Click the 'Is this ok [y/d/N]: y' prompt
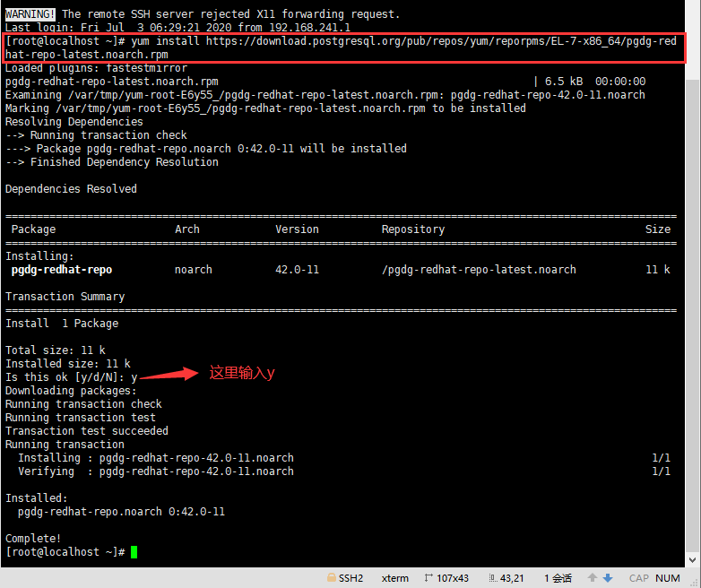Viewport: 701px width, 588px height. pos(71,377)
